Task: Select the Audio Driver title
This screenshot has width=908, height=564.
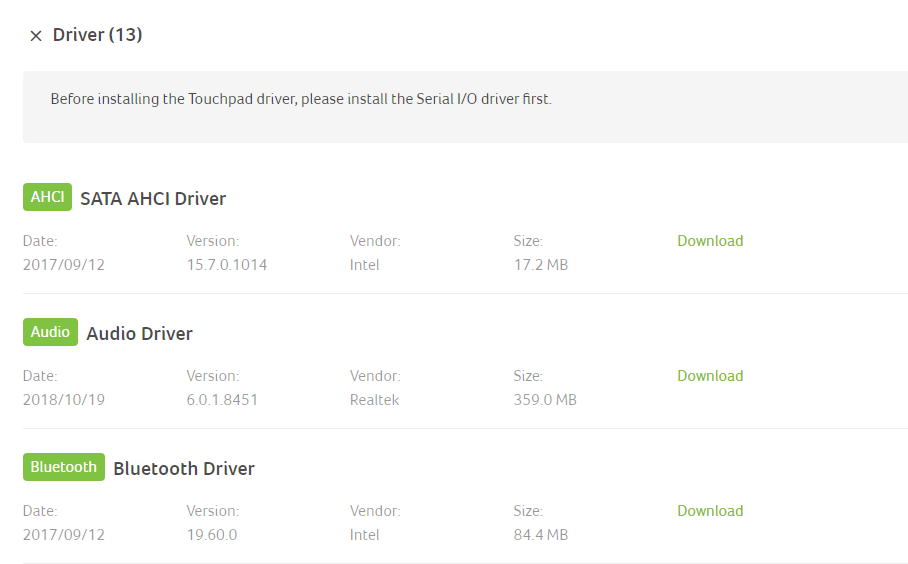Action: 140,334
